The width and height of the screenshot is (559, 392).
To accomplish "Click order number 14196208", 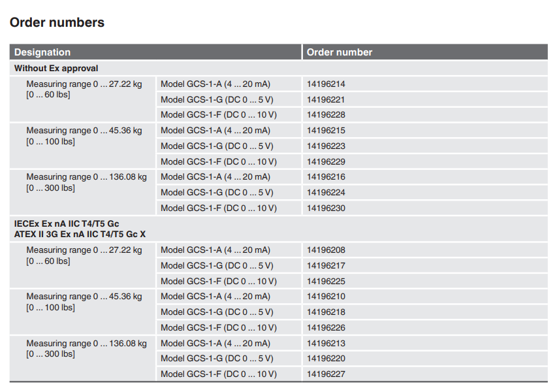I will pos(326,250).
